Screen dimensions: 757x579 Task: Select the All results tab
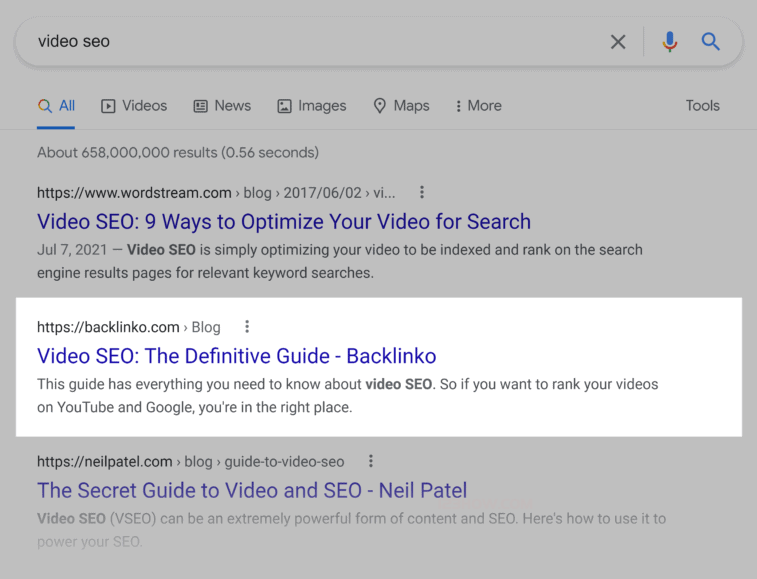point(57,106)
